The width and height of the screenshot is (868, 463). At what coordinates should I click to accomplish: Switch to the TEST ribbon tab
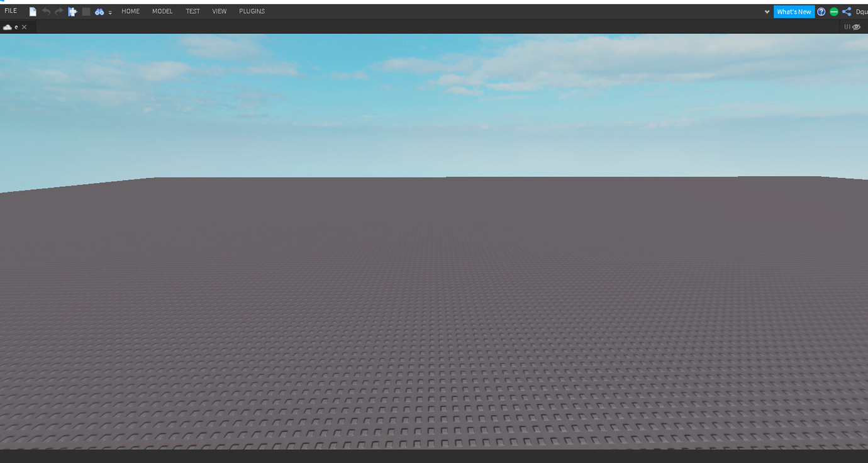pos(192,11)
